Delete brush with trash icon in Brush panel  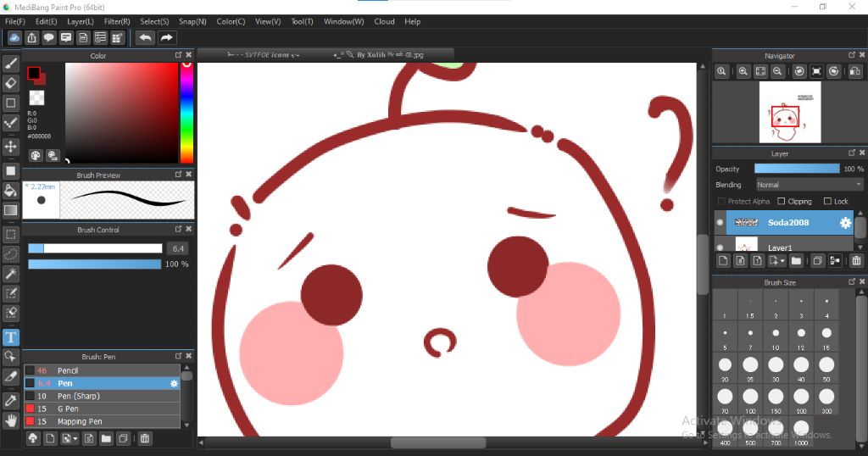144,438
